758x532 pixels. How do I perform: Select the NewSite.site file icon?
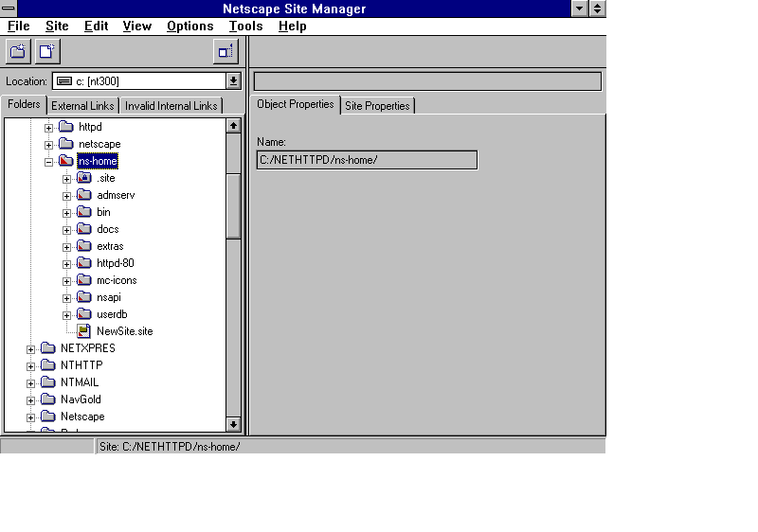click(83, 331)
